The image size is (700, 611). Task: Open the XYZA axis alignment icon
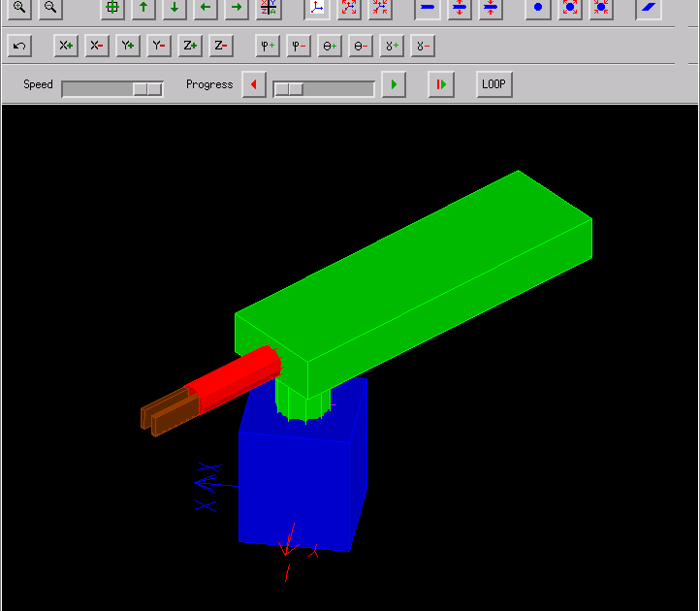pyautogui.click(x=269, y=8)
